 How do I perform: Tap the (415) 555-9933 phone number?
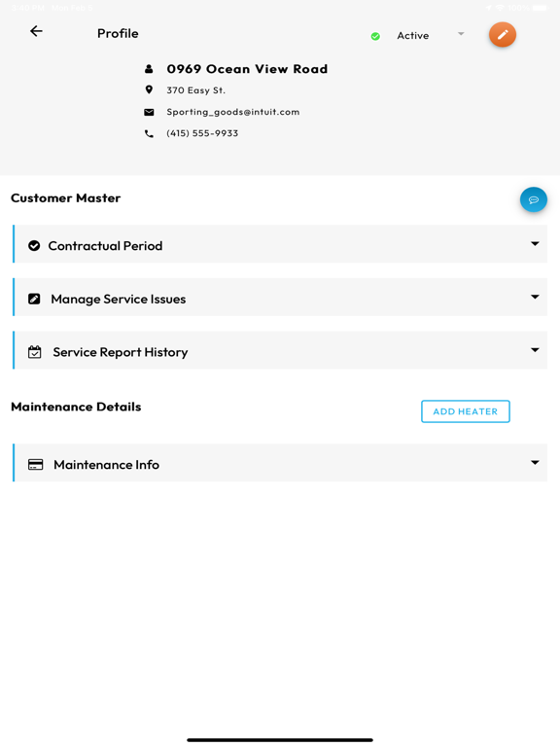tap(202, 133)
